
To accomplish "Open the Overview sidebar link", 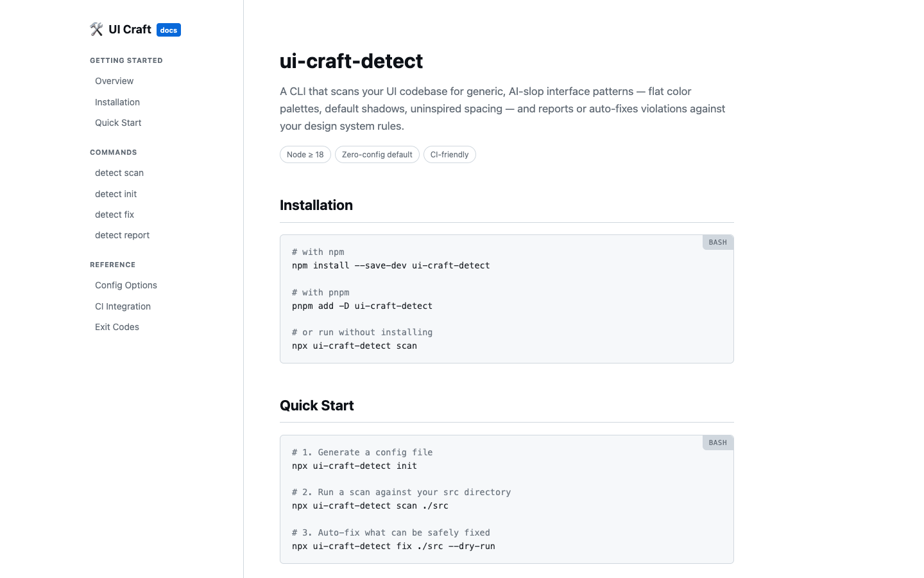I will (114, 81).
